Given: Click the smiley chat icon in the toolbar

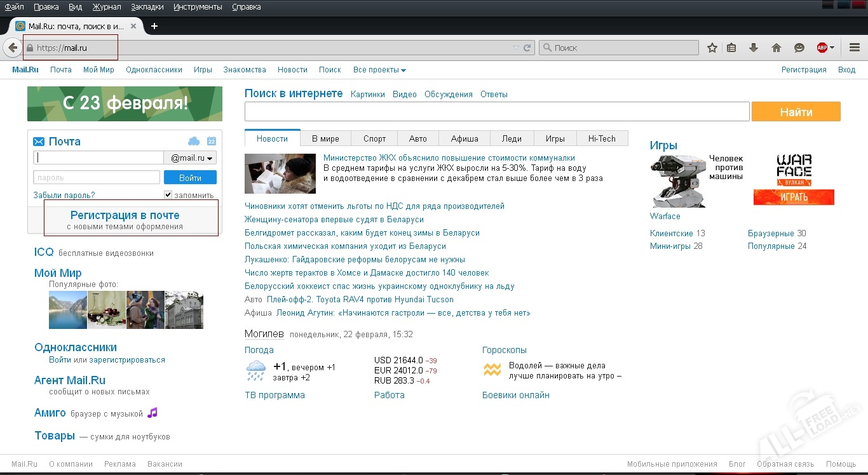Looking at the screenshot, I should click(x=799, y=48).
